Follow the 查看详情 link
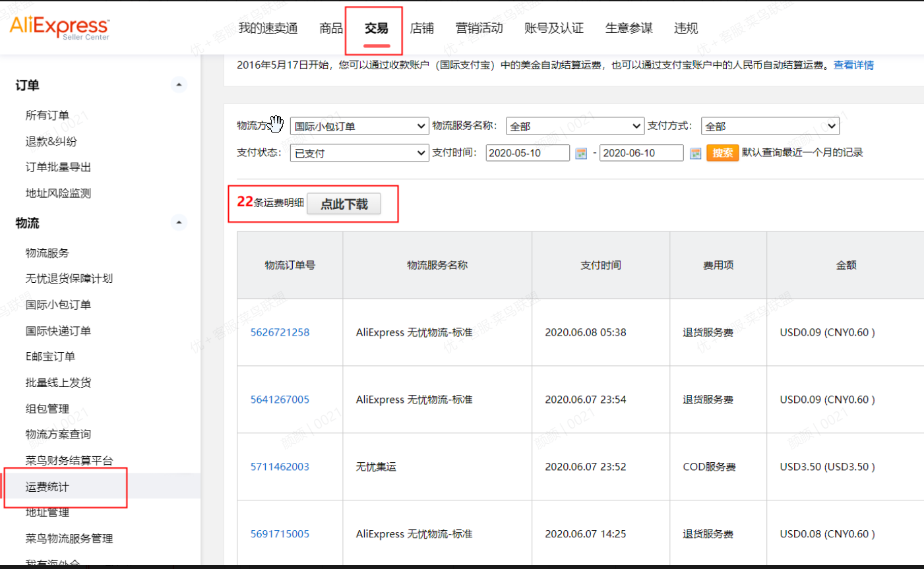Image resolution: width=924 pixels, height=569 pixels. click(853, 65)
